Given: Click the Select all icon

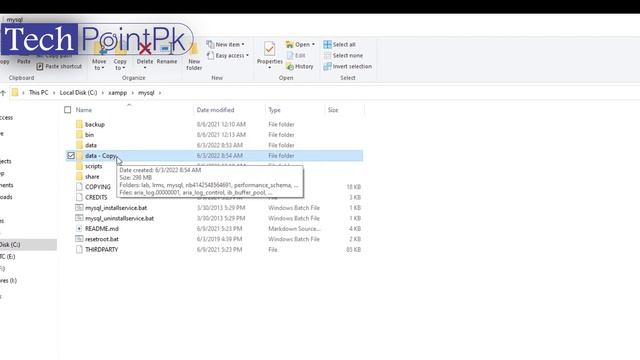Looking at the screenshot, I should tap(327, 44).
